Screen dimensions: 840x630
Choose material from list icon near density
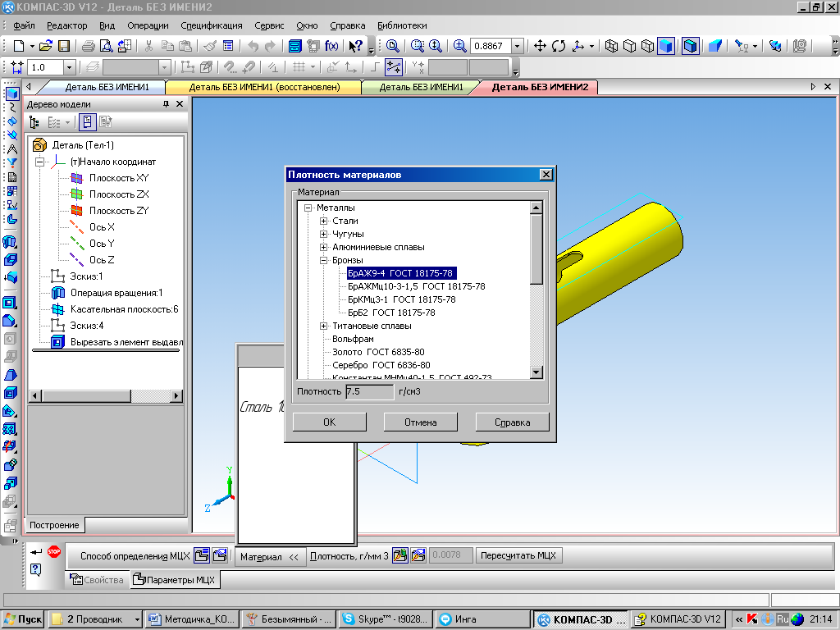pyautogui.click(x=400, y=555)
